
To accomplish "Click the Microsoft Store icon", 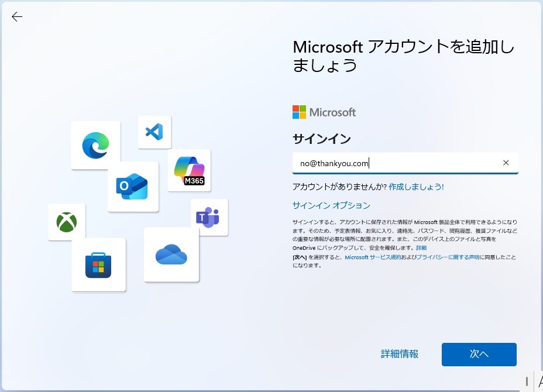I will tap(98, 264).
